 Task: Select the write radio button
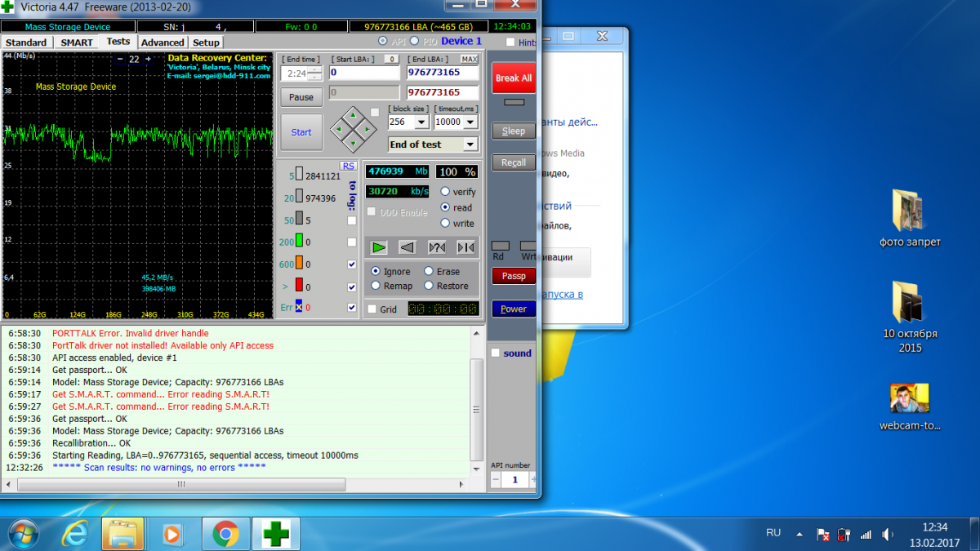pos(445,223)
